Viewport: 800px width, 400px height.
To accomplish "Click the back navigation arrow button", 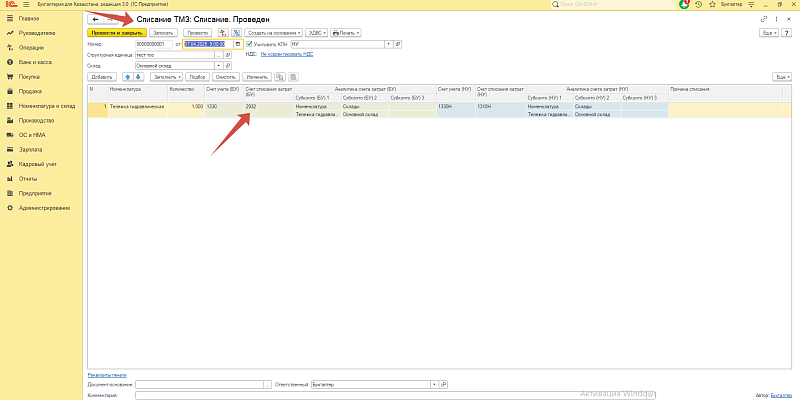I will click(95, 19).
